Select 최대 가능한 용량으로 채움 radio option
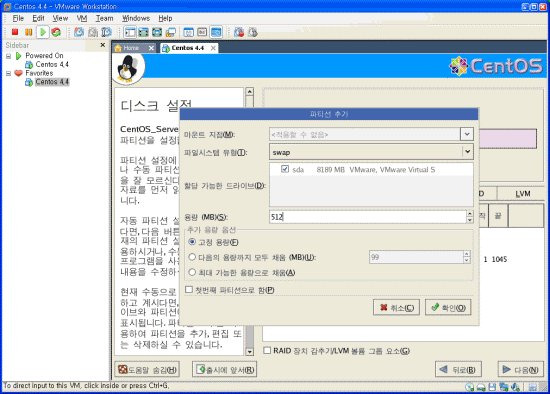Viewport: 550px width, 394px height. (192, 272)
